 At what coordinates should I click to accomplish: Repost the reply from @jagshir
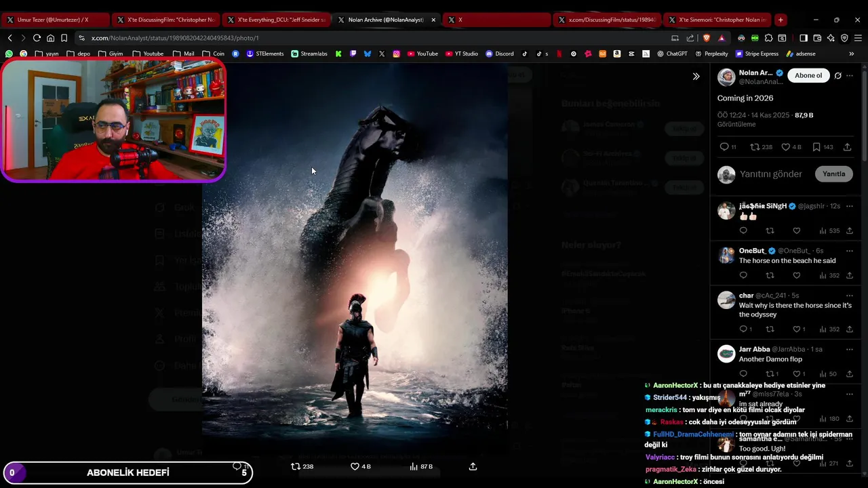770,230
